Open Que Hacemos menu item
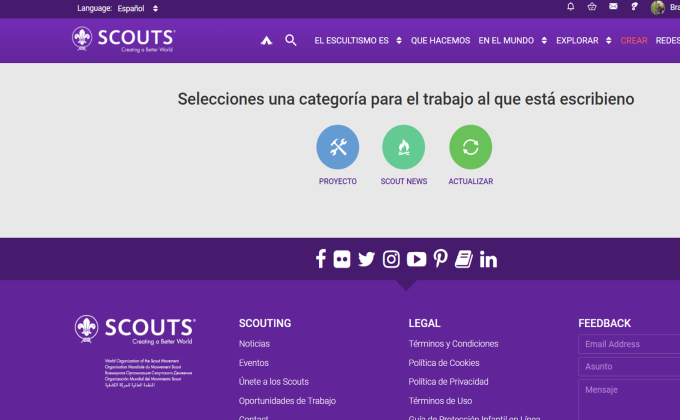The width and height of the screenshot is (680, 420). (440, 41)
